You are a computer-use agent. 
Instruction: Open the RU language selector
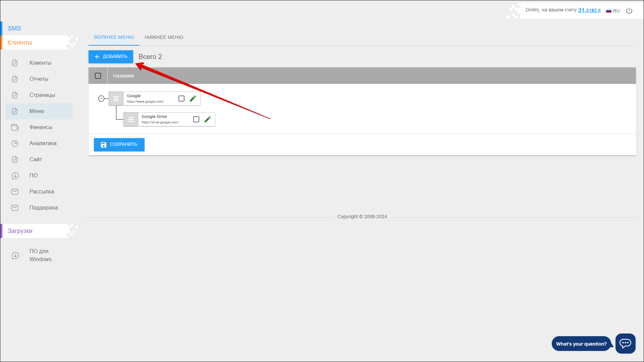(x=613, y=11)
